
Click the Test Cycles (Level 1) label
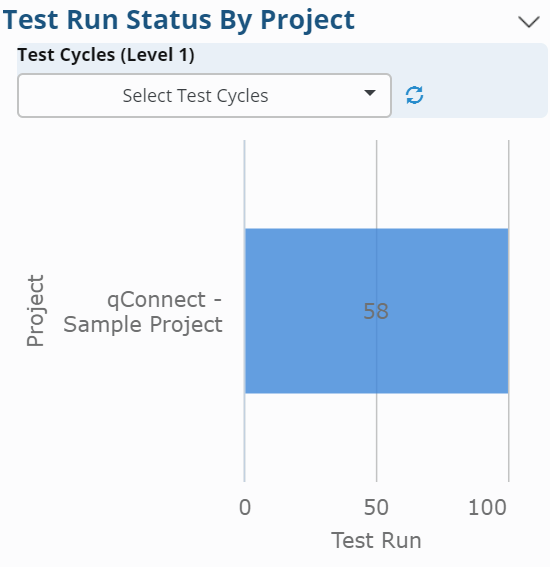tap(106, 55)
